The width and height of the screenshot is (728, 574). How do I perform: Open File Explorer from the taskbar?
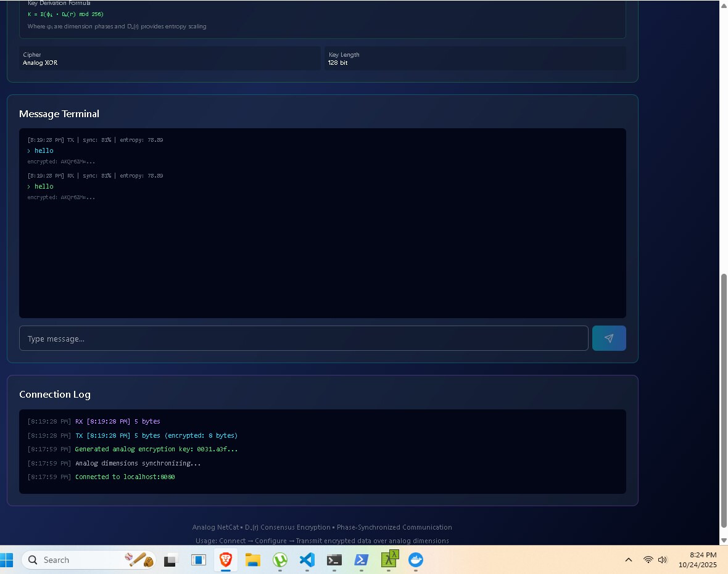click(x=253, y=560)
